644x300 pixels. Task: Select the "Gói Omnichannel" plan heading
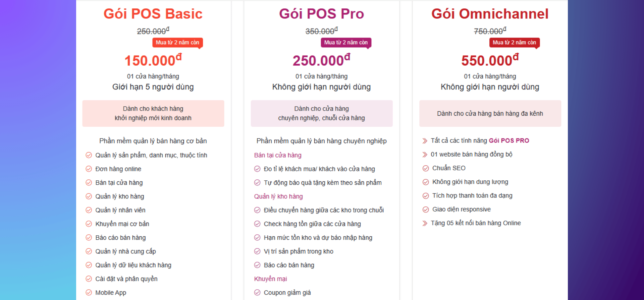[x=490, y=14]
